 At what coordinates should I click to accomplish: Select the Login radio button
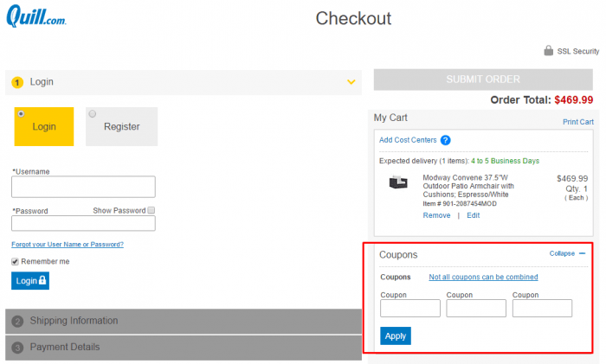tap(21, 114)
